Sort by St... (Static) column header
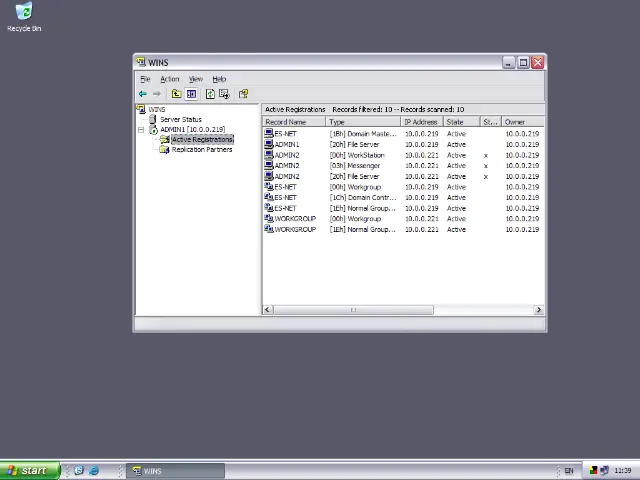The height and width of the screenshot is (480, 640). (491, 122)
